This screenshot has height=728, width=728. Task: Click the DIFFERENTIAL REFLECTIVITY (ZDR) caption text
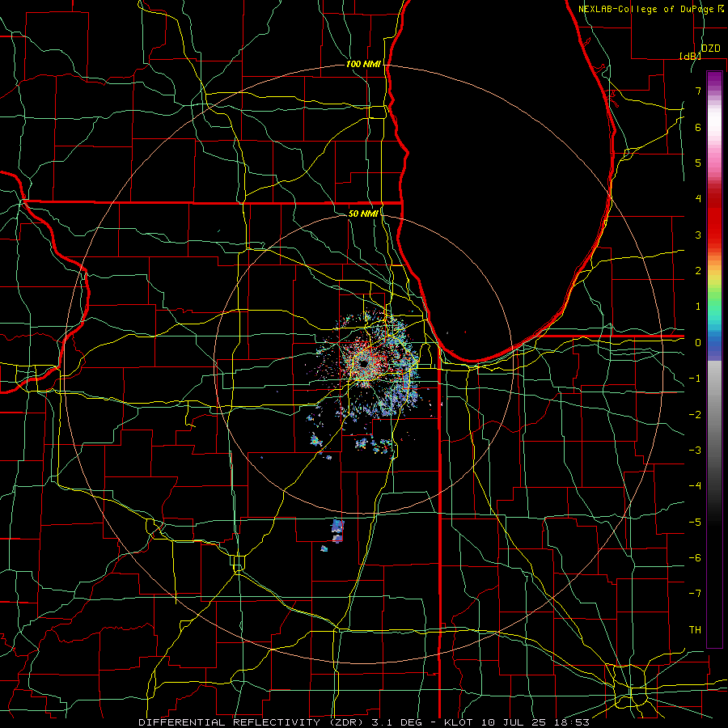(252, 722)
